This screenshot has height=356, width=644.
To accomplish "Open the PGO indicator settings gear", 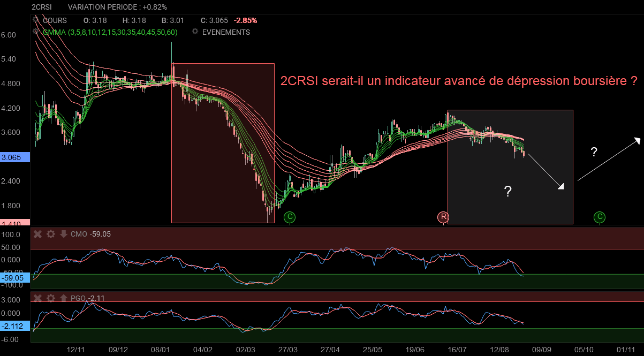I will [x=51, y=298].
